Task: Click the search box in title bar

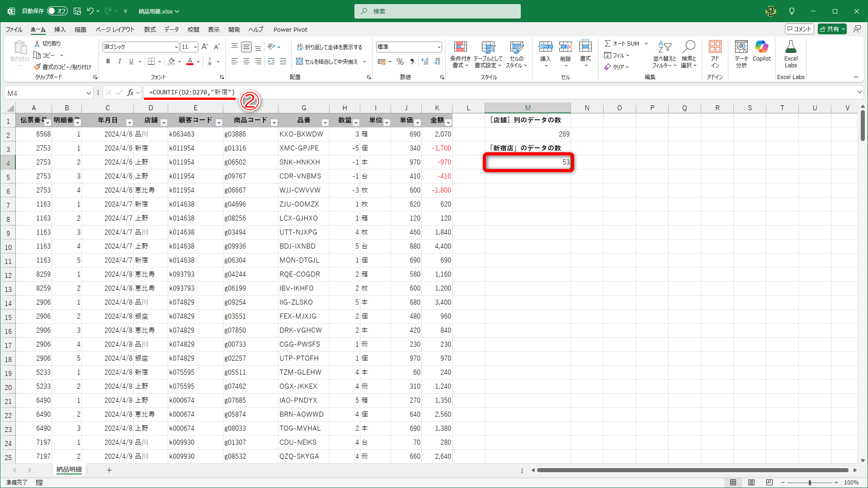Action: point(437,11)
